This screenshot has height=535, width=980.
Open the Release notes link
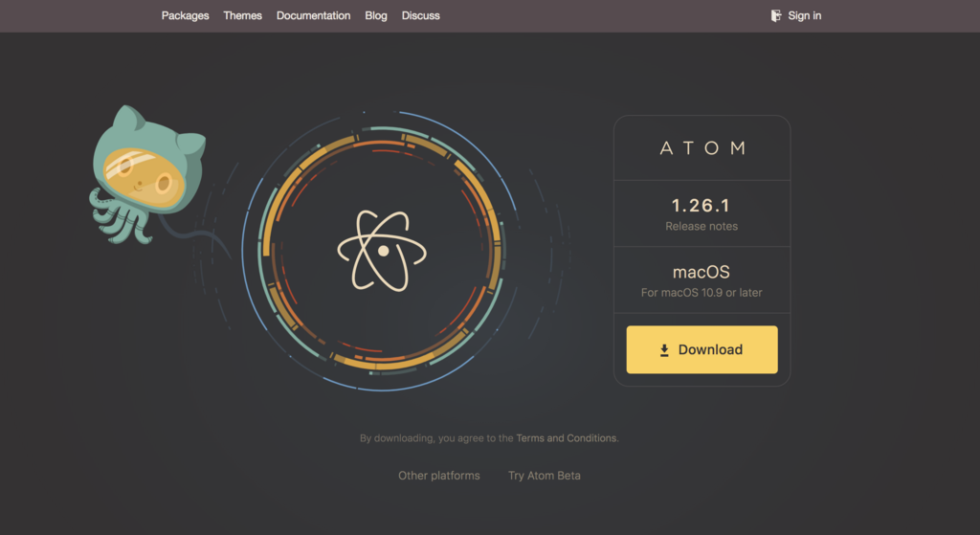pos(702,226)
